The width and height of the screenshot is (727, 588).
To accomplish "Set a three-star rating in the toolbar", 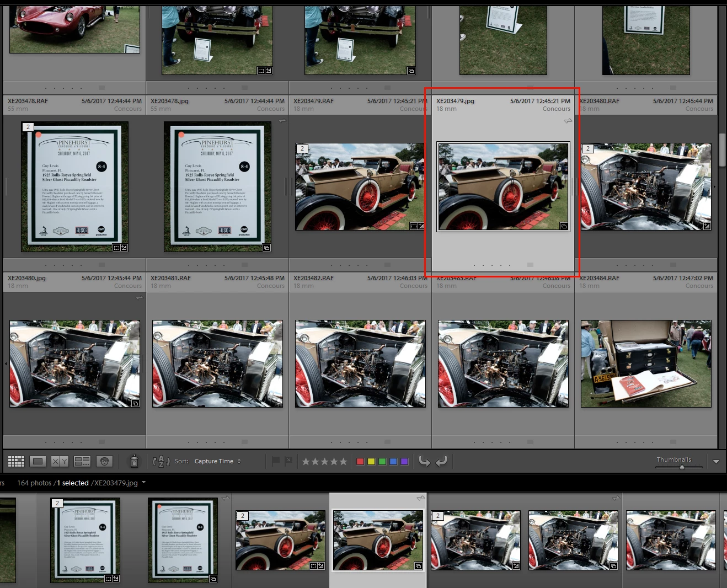I will pos(324,462).
